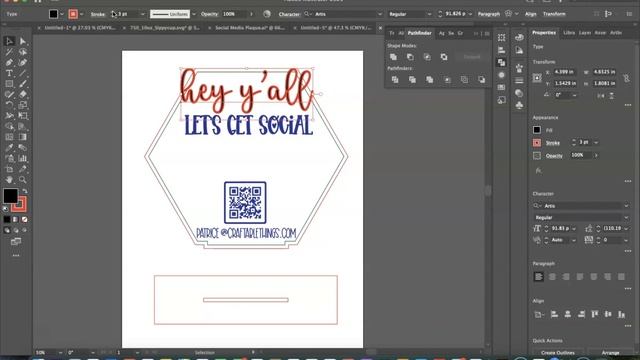640x360 pixels.
Task: Apply the Divide pathfinder
Action: [x=395, y=80]
